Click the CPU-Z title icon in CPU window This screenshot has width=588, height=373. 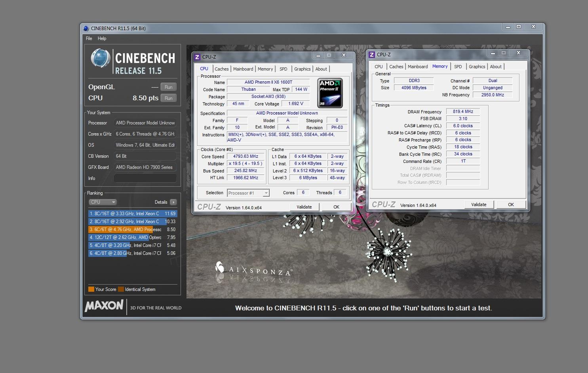pyautogui.click(x=197, y=57)
